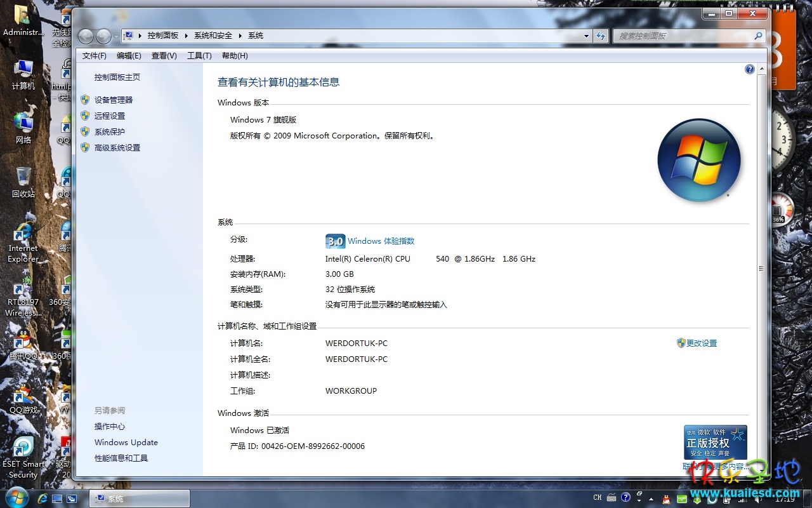Open the address bar history dropdown arrow
812x508 pixels.
coord(587,36)
